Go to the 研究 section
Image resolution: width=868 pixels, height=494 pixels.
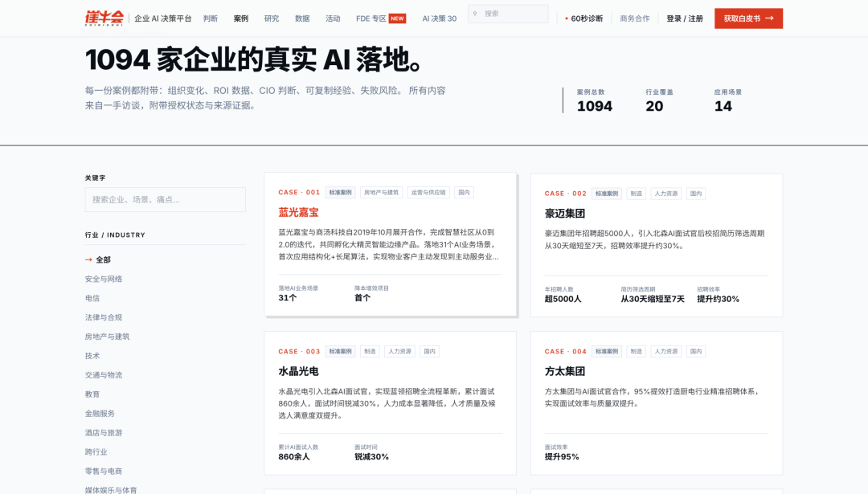(272, 18)
